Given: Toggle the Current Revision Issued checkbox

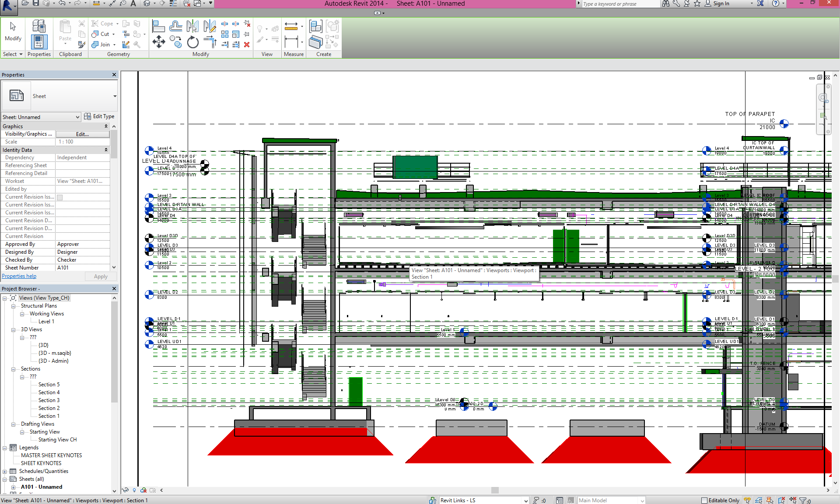Looking at the screenshot, I should (x=60, y=197).
